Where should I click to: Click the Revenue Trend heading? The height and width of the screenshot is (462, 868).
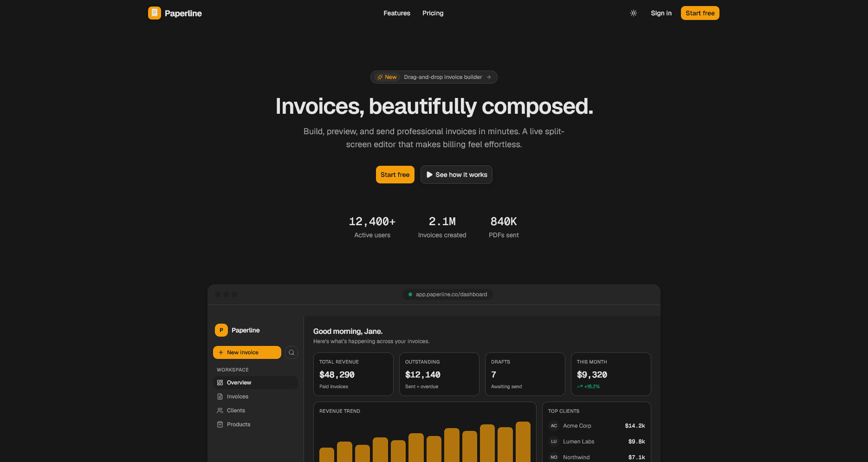click(x=340, y=411)
